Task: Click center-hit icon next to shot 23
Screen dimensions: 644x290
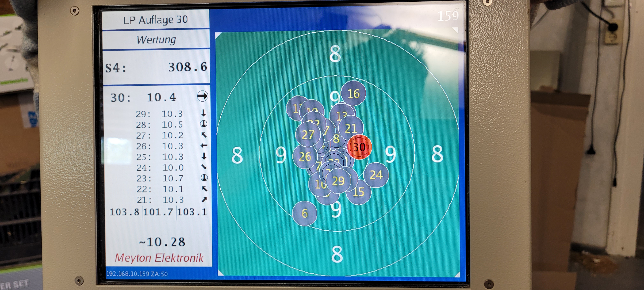Action: pyautogui.click(x=204, y=178)
